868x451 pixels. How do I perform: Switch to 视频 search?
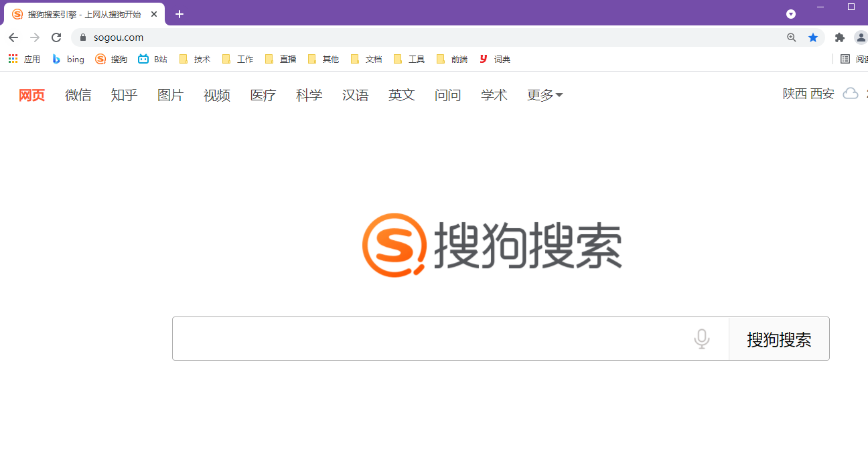[x=216, y=95]
